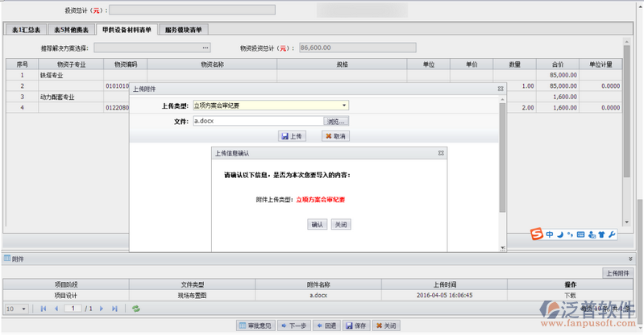Switch to the 表1汇总表 tab
The image size is (644, 336).
pos(26,30)
